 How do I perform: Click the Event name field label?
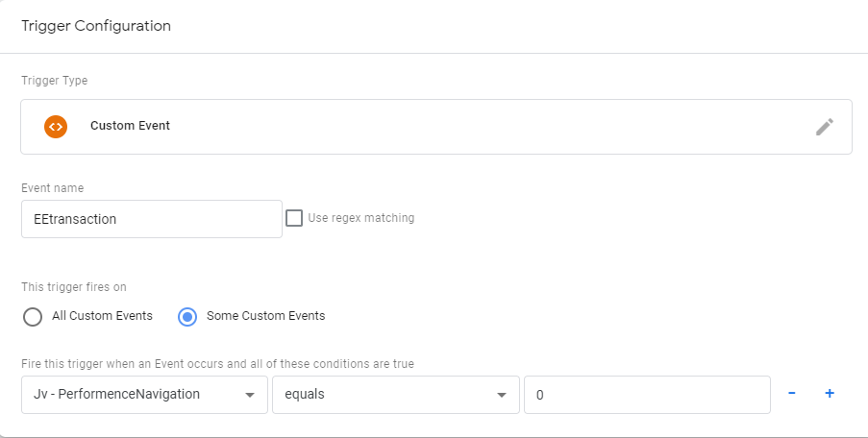[x=53, y=188]
